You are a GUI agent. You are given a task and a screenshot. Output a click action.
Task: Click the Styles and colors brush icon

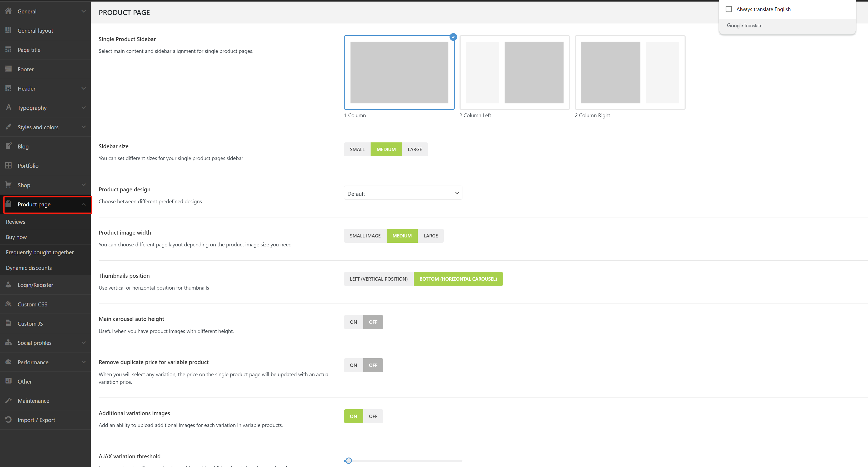[x=8, y=127]
